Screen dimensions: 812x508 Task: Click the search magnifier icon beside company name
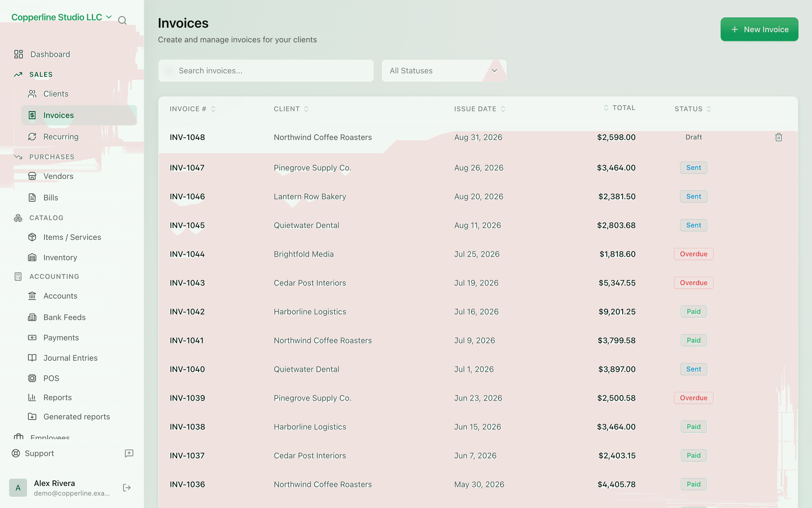tap(122, 21)
